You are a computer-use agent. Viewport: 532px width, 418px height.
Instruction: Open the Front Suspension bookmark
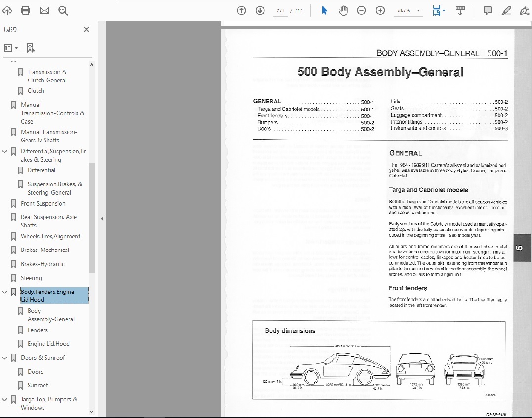(x=43, y=204)
